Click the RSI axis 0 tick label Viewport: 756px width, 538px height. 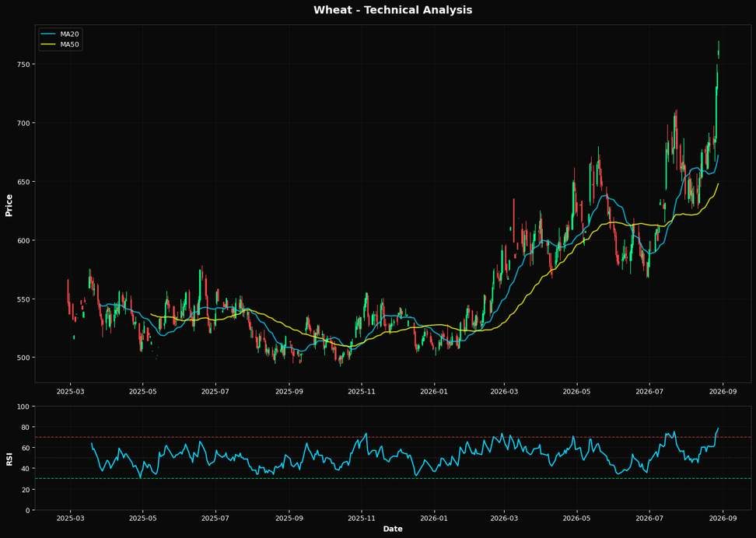coord(29,511)
